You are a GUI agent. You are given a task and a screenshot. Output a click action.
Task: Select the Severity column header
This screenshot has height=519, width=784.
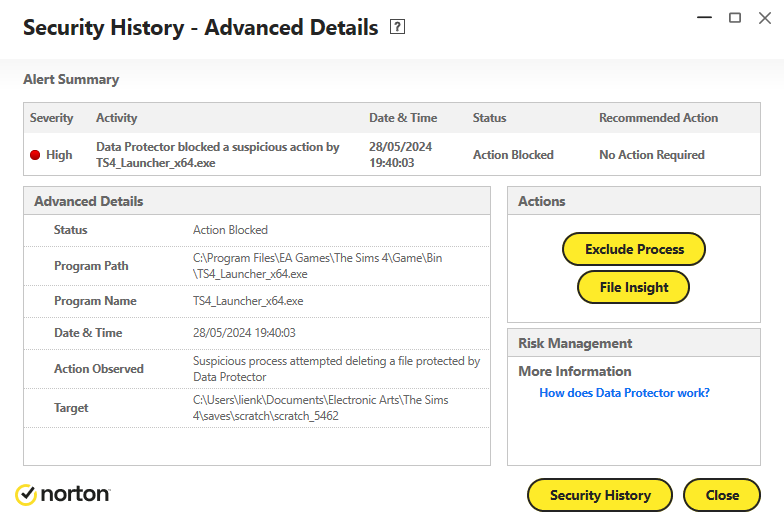tap(52, 118)
